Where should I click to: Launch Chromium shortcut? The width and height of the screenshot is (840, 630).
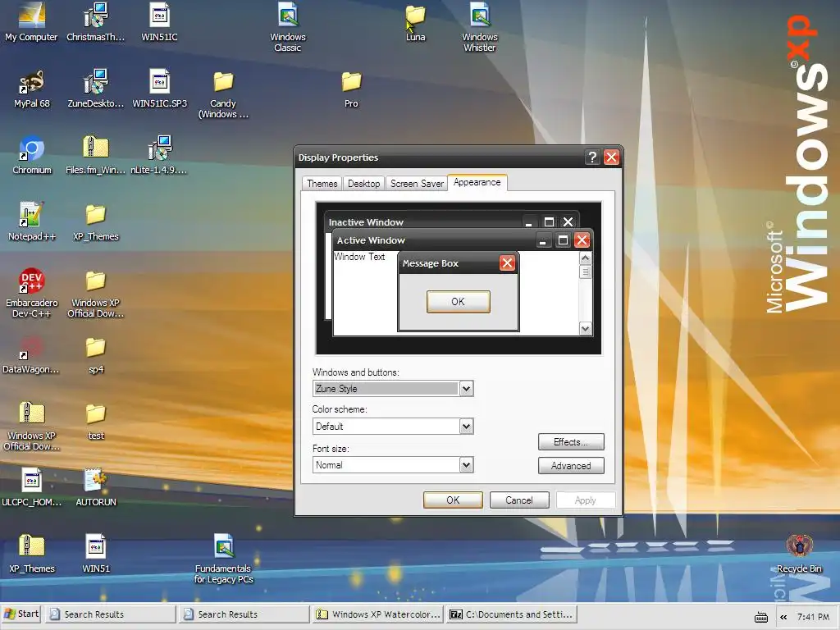tap(32, 155)
